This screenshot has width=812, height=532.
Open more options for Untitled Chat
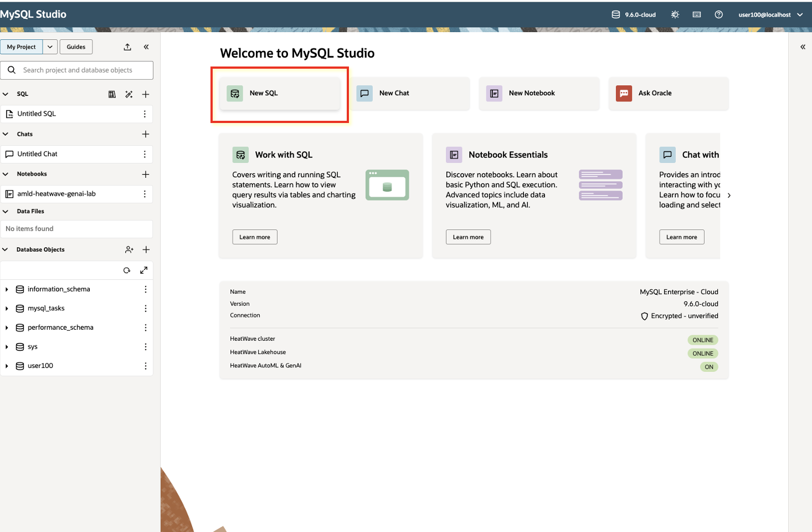[145, 154]
